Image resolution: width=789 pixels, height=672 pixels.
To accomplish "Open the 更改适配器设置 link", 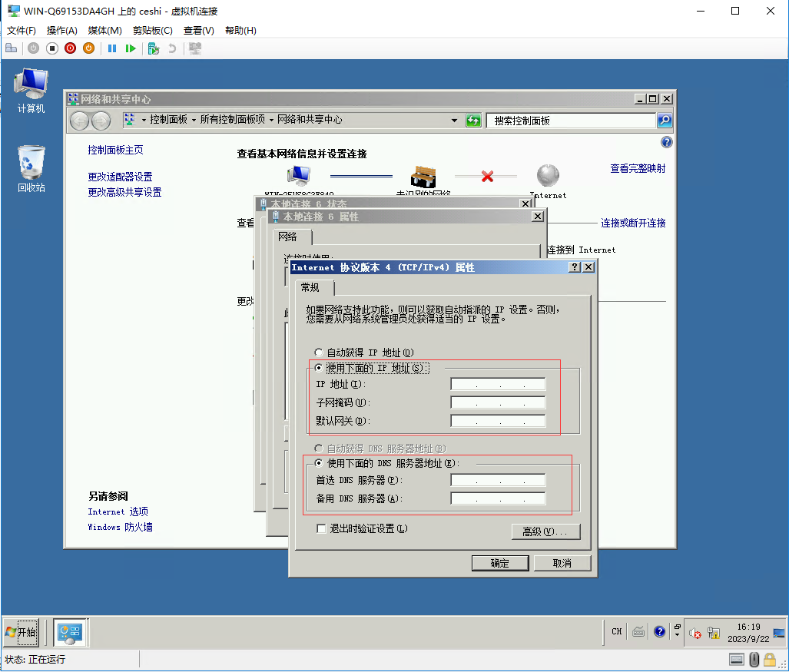I will point(120,177).
